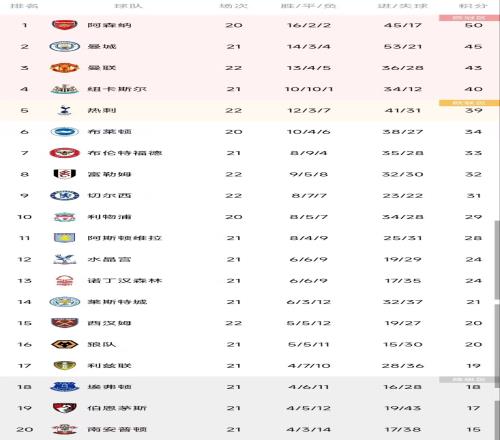Select the Wolves club crest
Image resolution: width=500 pixels, height=440 pixels.
[x=65, y=344]
